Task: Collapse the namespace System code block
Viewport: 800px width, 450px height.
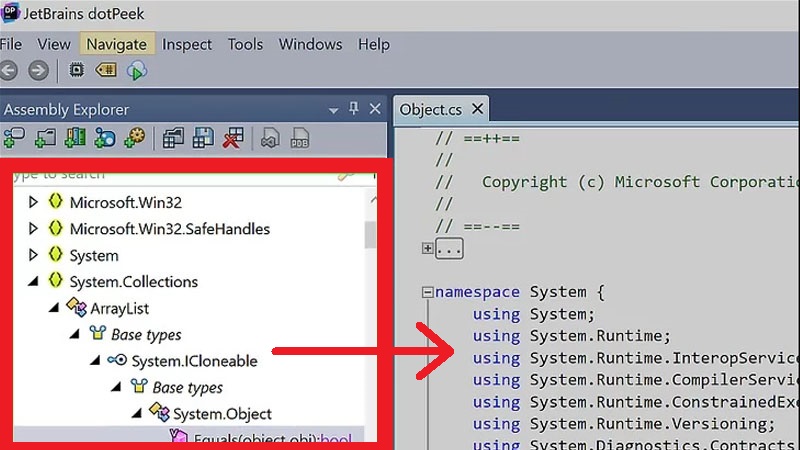Action: click(428, 292)
